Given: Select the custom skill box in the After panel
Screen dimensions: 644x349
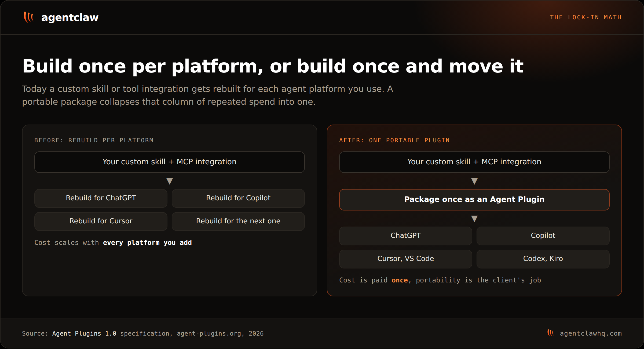Looking at the screenshot, I should coord(474,162).
